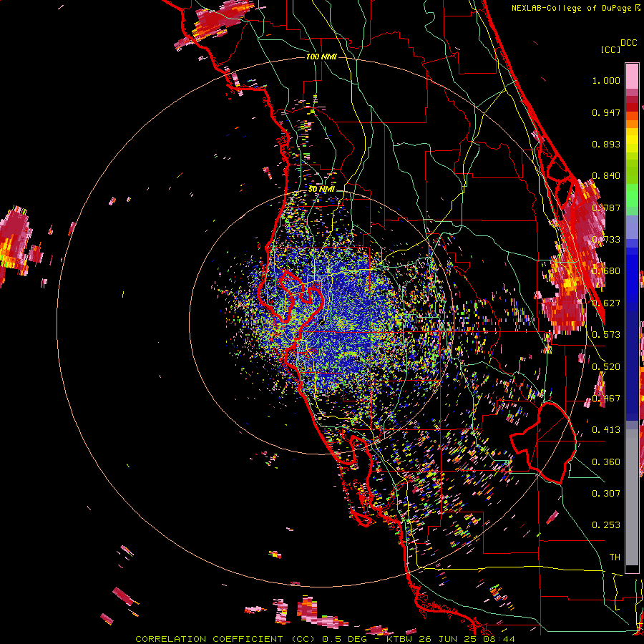644x644 pixels.
Task: Pick the gray segment of the color scale
Action: tap(632, 497)
